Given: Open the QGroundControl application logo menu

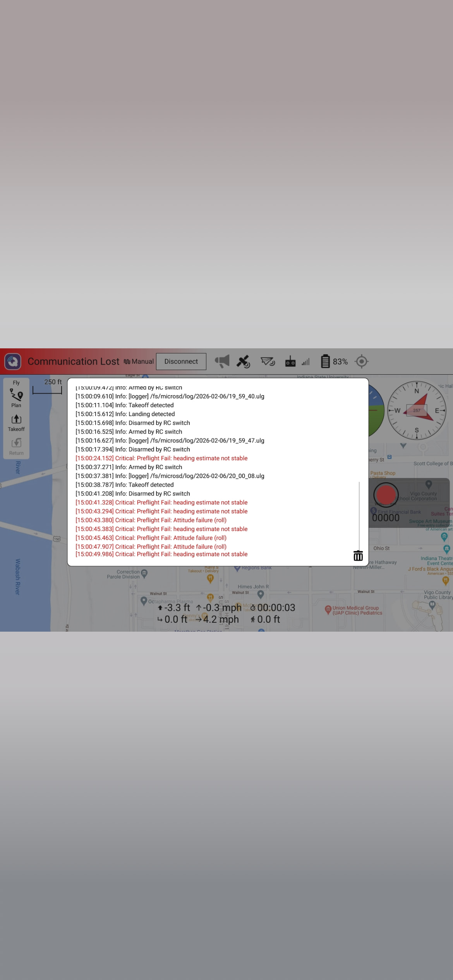Looking at the screenshot, I should click(13, 362).
